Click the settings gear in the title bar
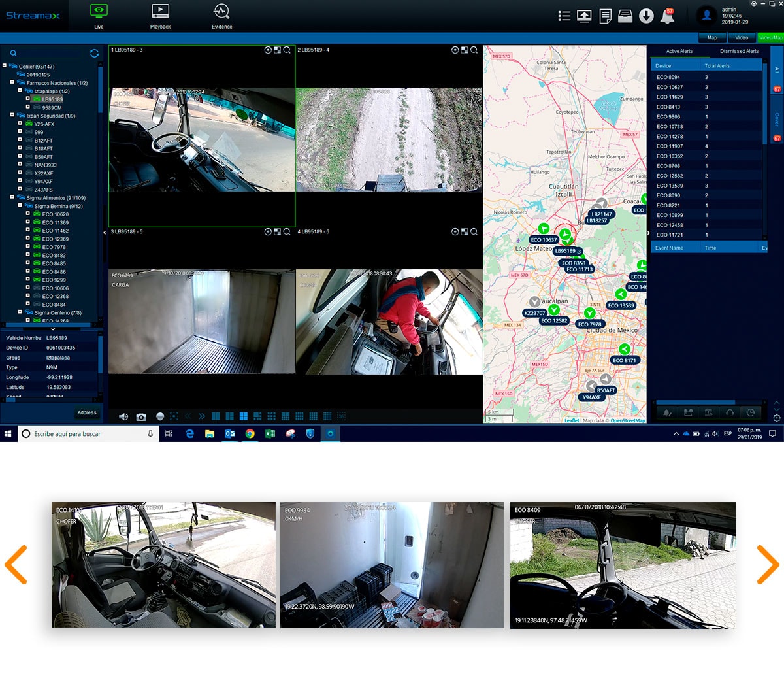The height and width of the screenshot is (689, 784). point(753,4)
